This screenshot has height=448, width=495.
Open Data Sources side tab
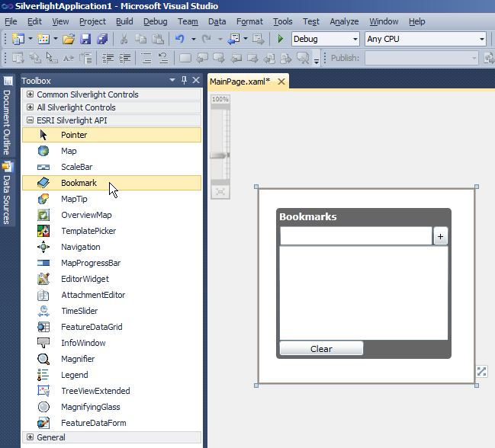(7, 194)
